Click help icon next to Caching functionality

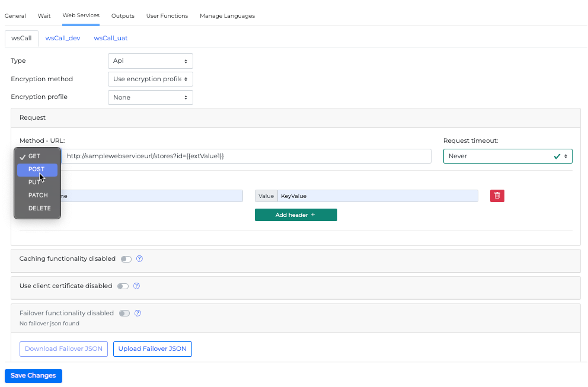coord(140,259)
